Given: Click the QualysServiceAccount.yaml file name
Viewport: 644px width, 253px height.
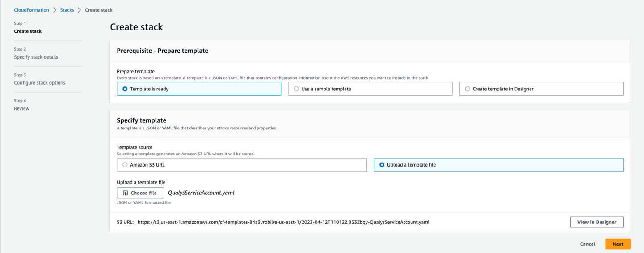Looking at the screenshot, I should click(x=201, y=193).
